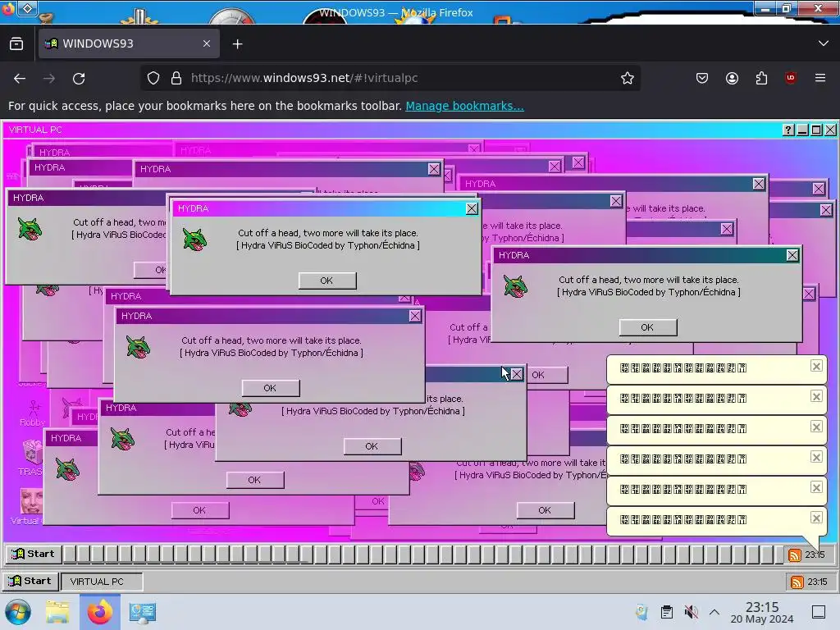Switch to Firefox in the taskbar
The height and width of the screenshot is (630, 840).
[100, 612]
